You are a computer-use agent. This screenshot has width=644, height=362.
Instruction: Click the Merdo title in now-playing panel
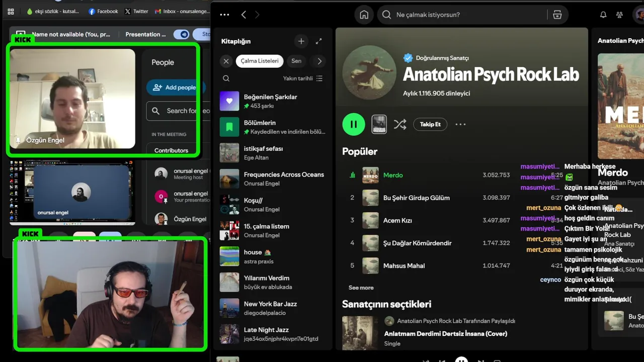(x=613, y=172)
